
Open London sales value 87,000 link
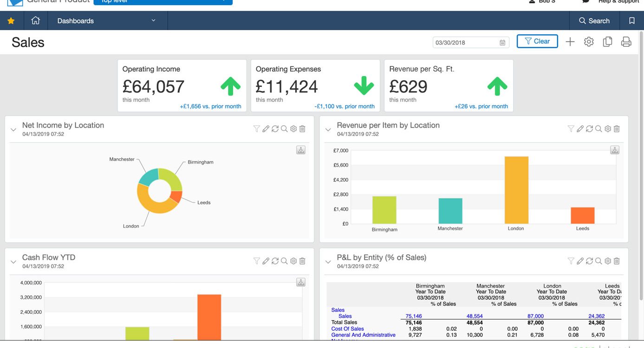536,316
